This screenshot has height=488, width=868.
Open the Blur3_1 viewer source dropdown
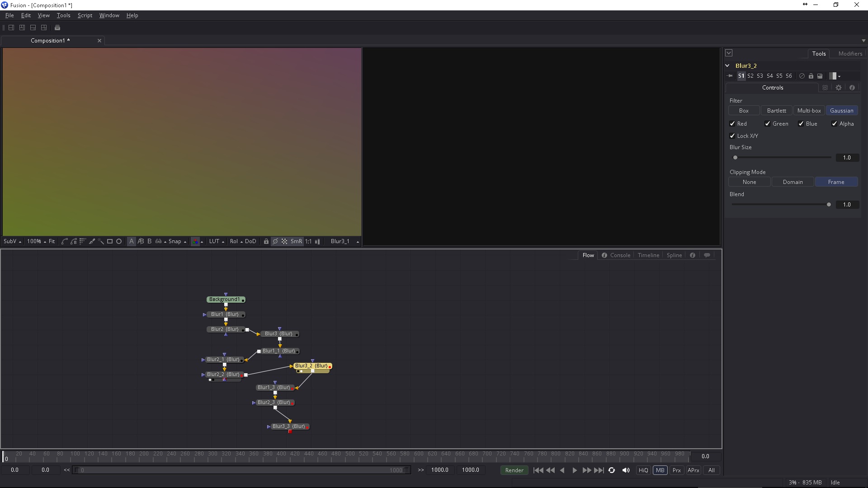point(344,241)
